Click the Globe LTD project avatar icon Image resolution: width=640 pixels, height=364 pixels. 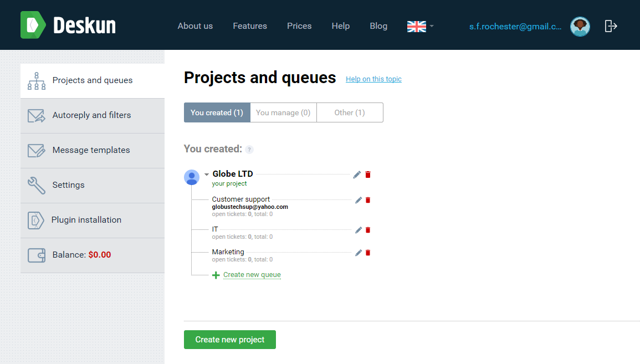coord(192,177)
